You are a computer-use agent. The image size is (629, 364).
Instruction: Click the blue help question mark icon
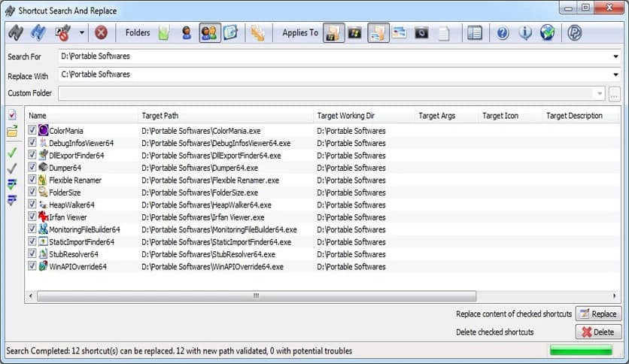click(x=503, y=33)
